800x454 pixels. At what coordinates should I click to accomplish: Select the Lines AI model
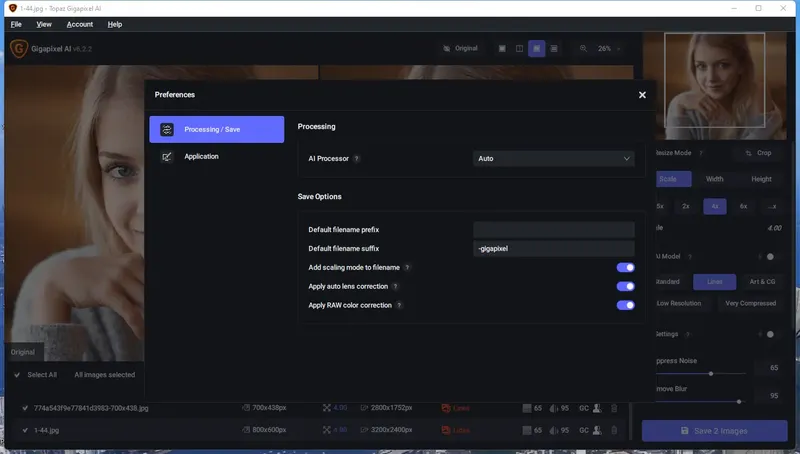coord(714,282)
